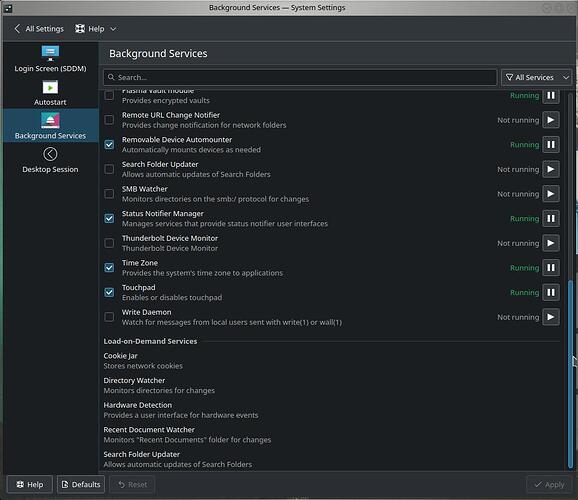Enable Remote URL Change Notifier checkbox
This screenshot has width=578, height=500.
(x=109, y=120)
